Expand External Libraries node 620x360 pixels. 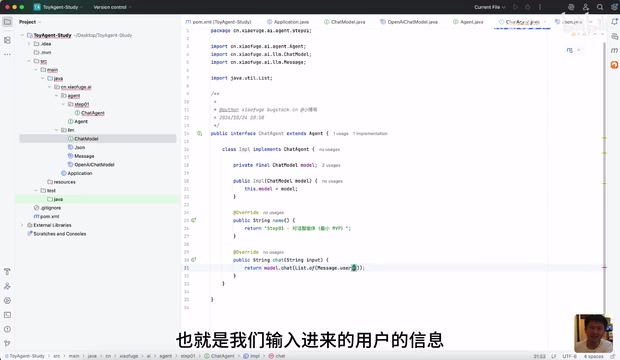point(22,225)
